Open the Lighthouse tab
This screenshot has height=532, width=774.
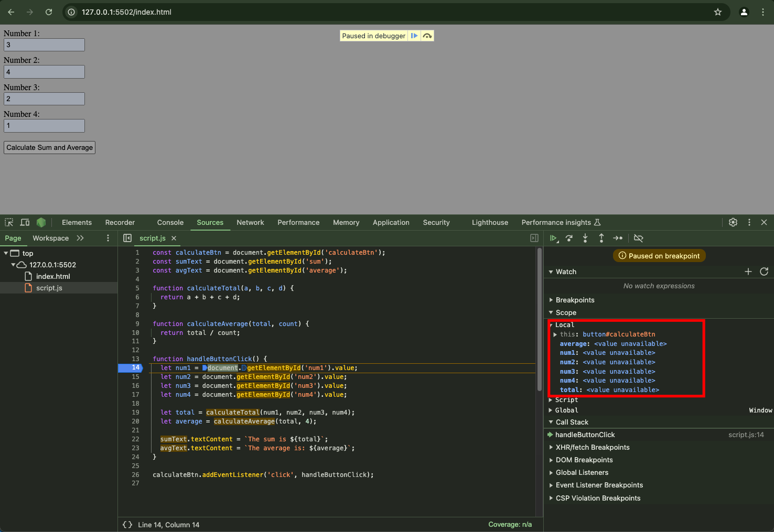click(x=490, y=222)
